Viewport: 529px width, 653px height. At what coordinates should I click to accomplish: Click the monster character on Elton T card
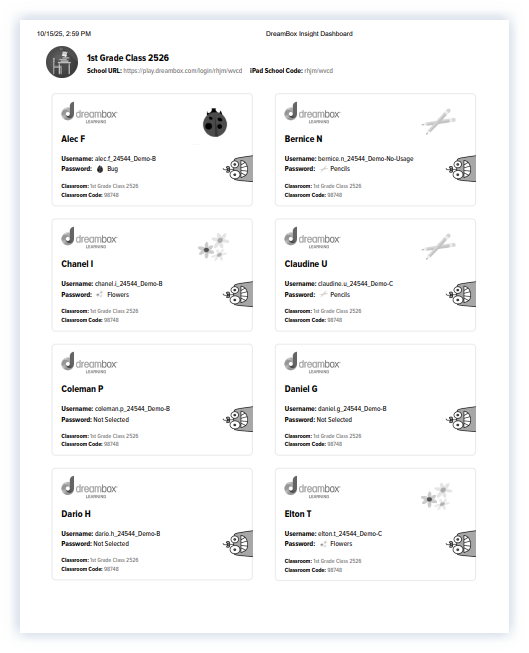coord(462,543)
